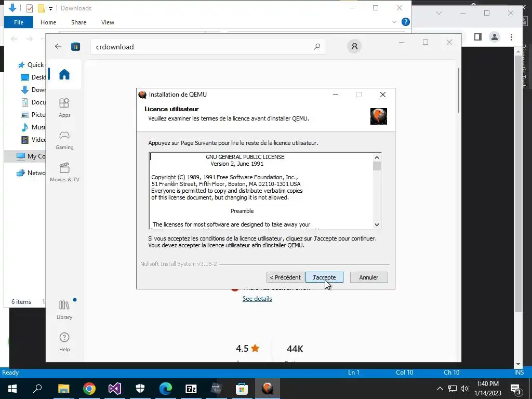Open Microsoft Store from taskbar
The image size is (532, 399).
click(242, 389)
